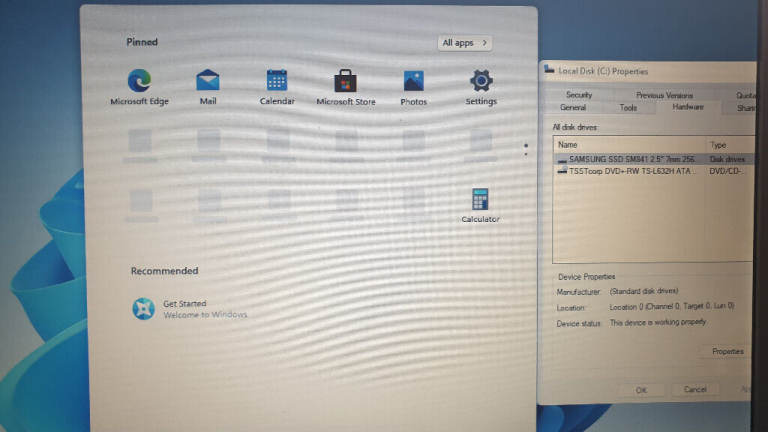Open the General tab
This screenshot has height=432, width=768.
pyautogui.click(x=573, y=108)
